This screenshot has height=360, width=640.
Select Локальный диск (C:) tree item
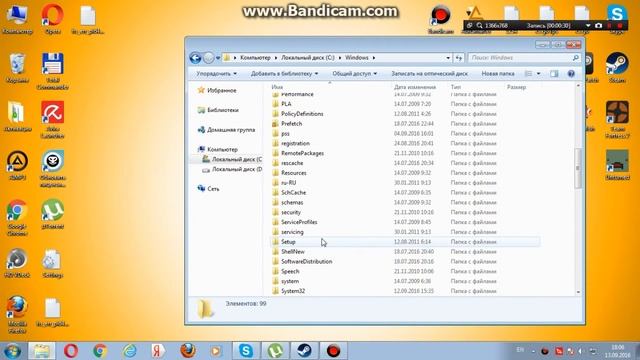point(232,160)
